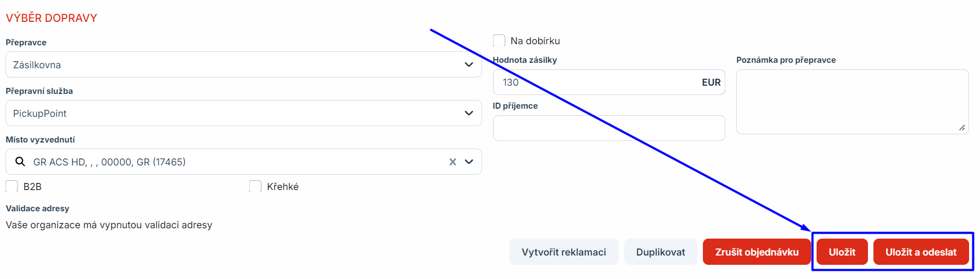Check the Křehké checkbox

pyautogui.click(x=255, y=187)
